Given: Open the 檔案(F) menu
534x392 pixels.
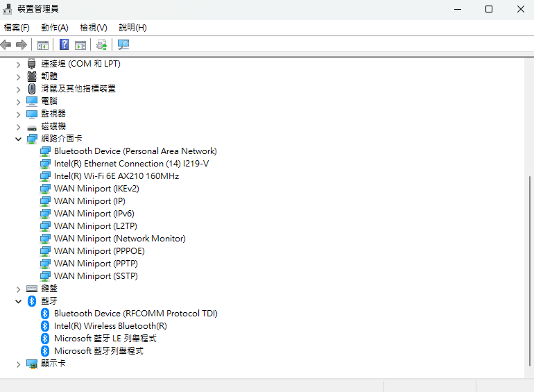Looking at the screenshot, I should coord(17,28).
